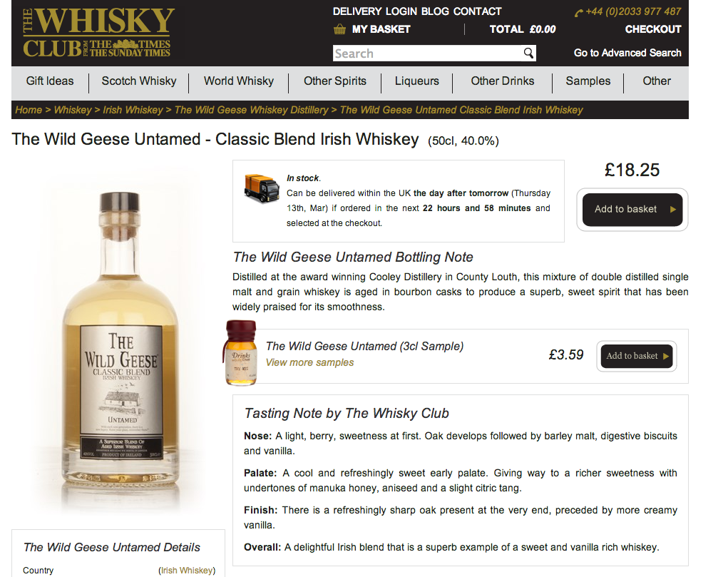Go to Advanced Search
This screenshot has height=577, width=728.
627,53
